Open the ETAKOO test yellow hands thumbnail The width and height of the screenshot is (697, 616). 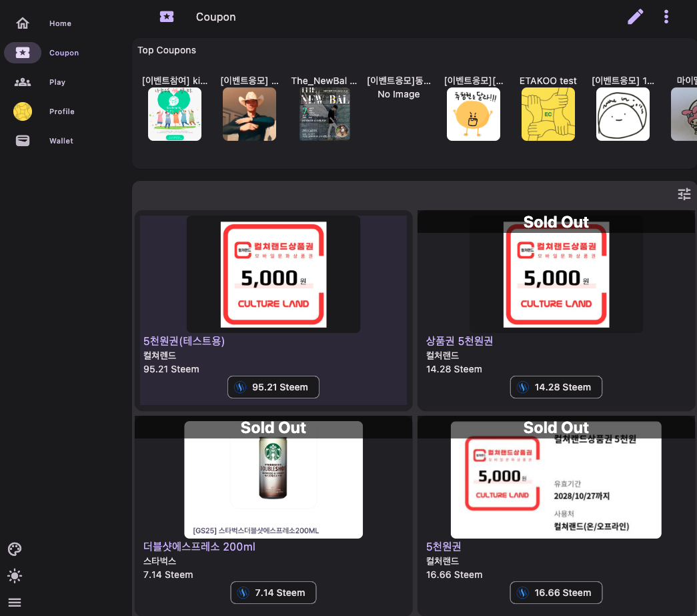(548, 114)
